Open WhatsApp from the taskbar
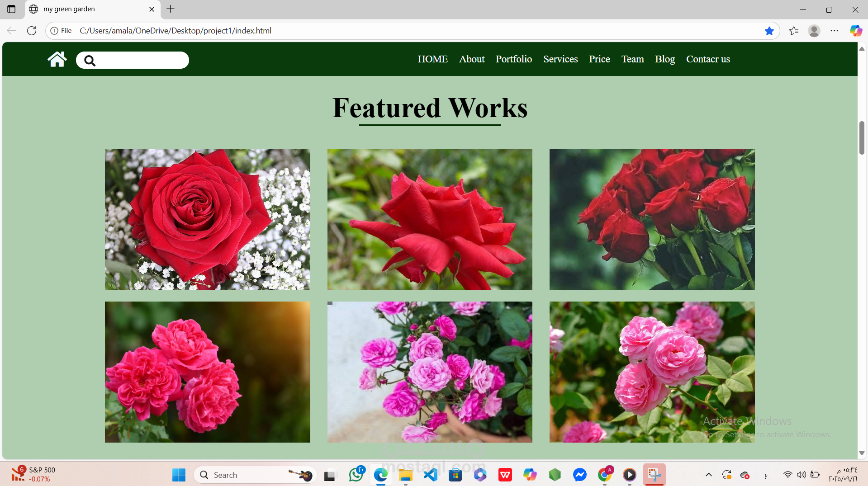Viewport: 868px width, 486px height. pyautogui.click(x=356, y=475)
